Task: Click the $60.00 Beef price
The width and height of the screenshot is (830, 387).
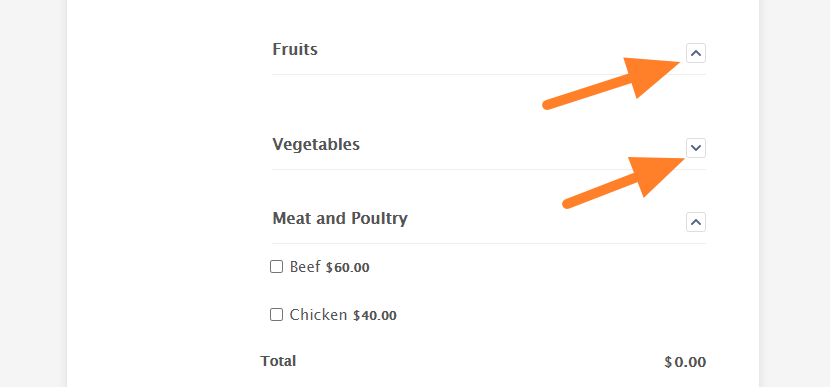Action: (x=347, y=267)
